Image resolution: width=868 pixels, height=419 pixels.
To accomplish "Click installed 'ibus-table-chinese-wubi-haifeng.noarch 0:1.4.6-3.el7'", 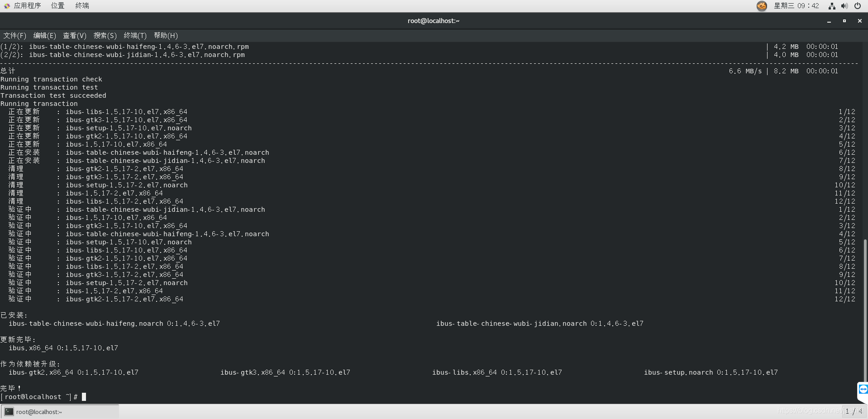I will [x=114, y=324].
